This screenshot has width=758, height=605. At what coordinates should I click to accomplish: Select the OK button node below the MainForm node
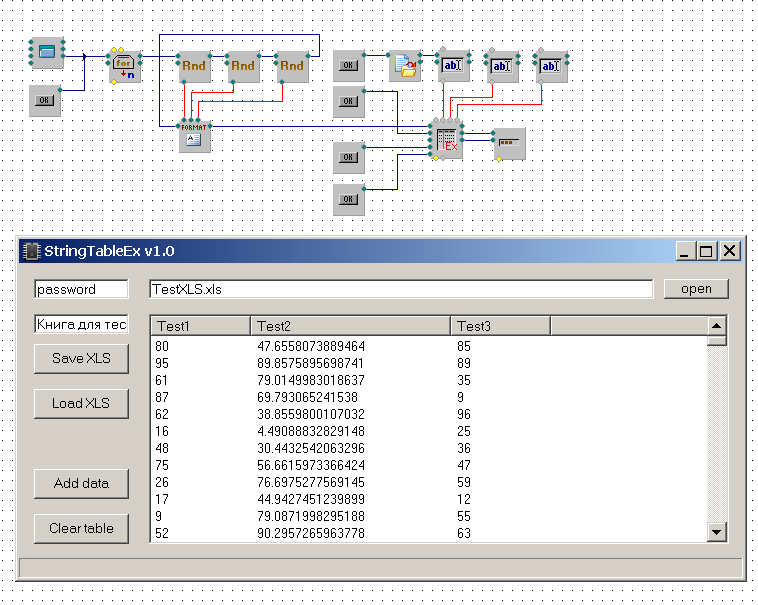44,101
